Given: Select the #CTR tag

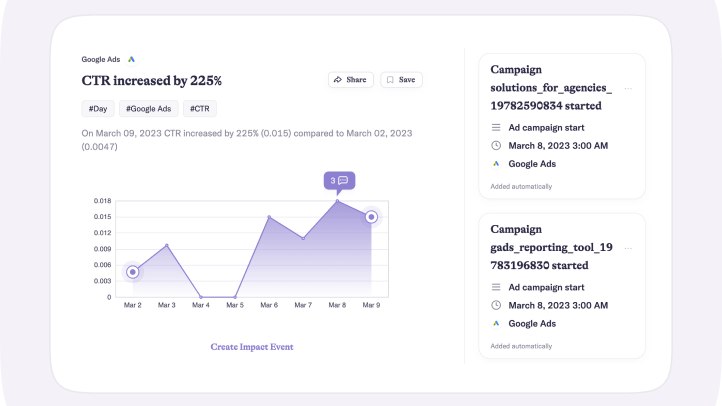Looking at the screenshot, I should point(199,109).
